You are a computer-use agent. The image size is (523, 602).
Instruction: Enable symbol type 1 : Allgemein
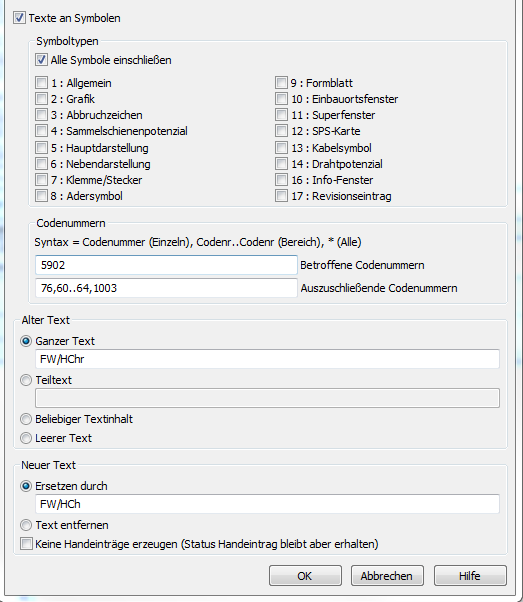[41, 83]
